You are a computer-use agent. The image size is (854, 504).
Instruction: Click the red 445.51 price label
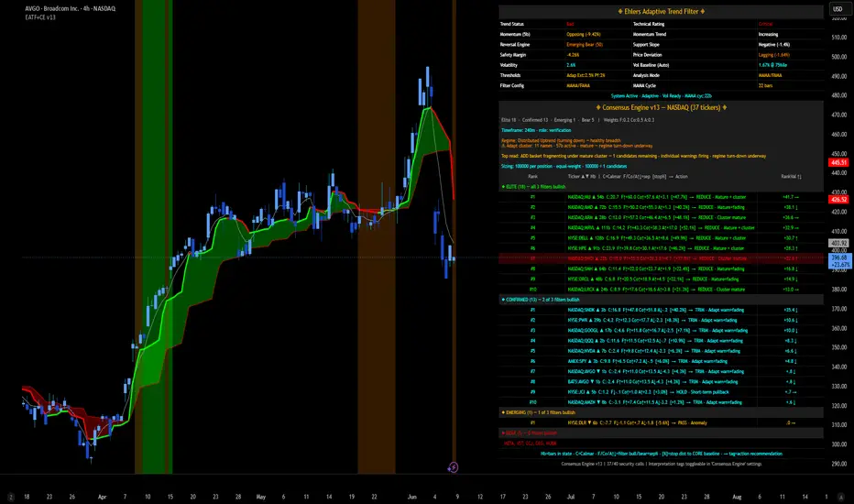click(x=838, y=162)
